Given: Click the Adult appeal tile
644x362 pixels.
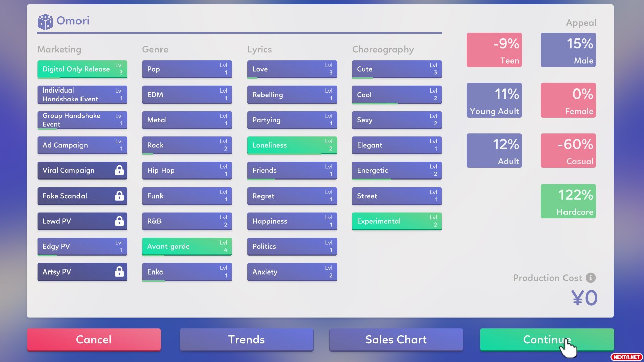Looking at the screenshot, I should click(x=495, y=151).
